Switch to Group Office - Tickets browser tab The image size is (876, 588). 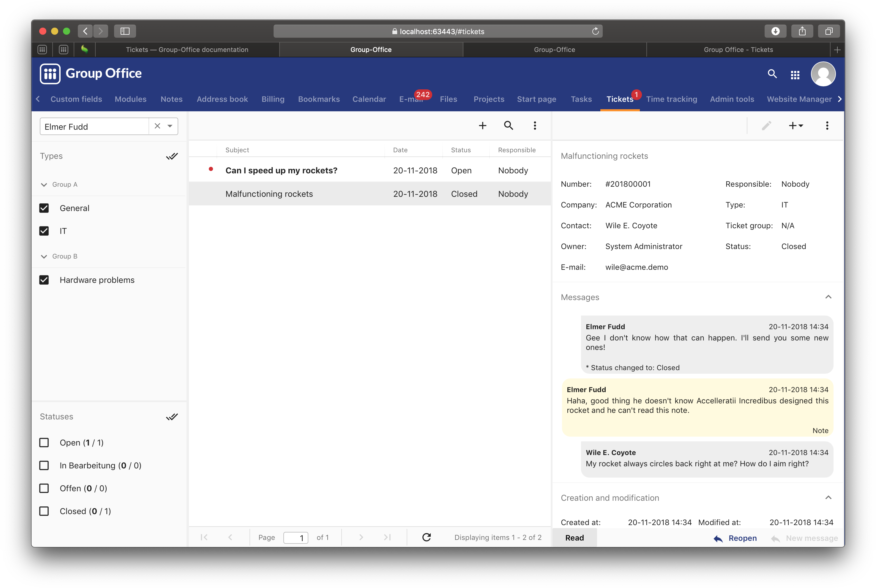738,50
